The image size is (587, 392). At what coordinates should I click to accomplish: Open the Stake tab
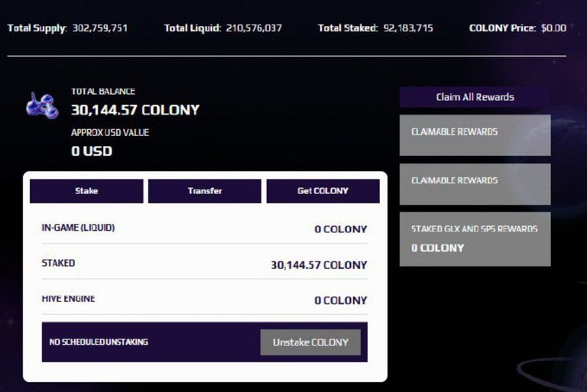86,191
